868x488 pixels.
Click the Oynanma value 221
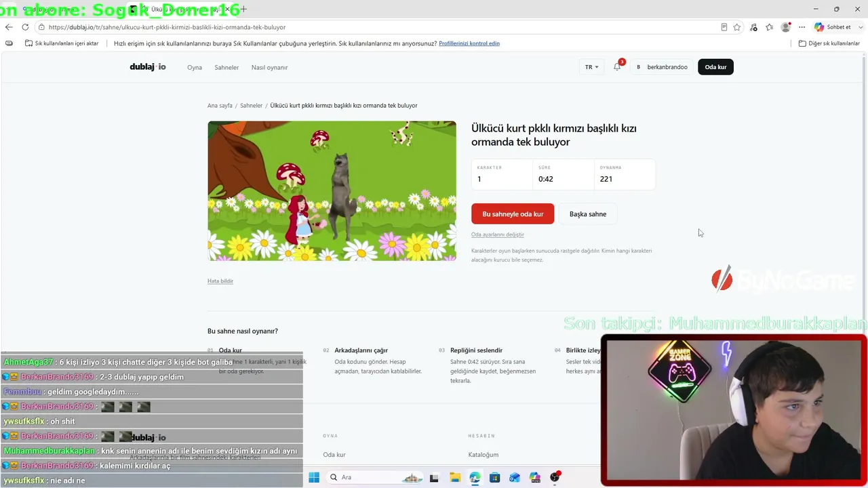pos(606,179)
